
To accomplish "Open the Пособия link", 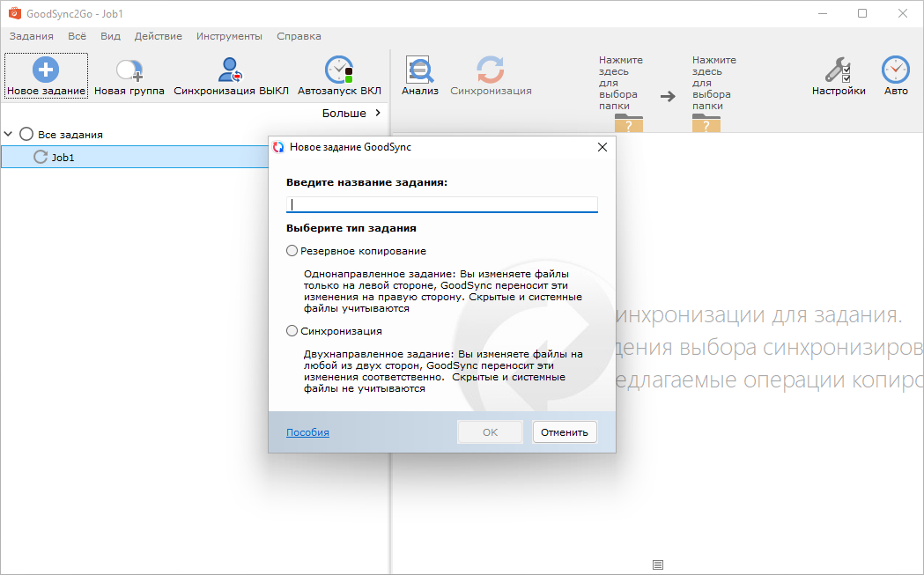I will click(x=307, y=432).
